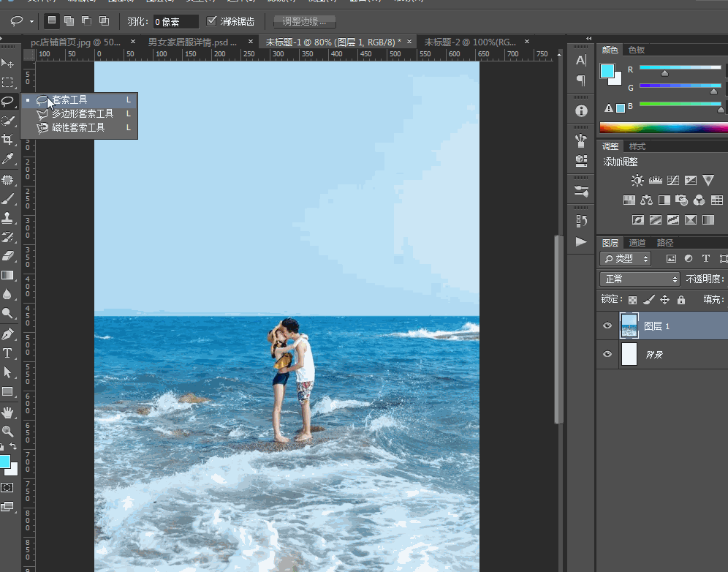Select the Rectangle shape tool

[x=7, y=391]
